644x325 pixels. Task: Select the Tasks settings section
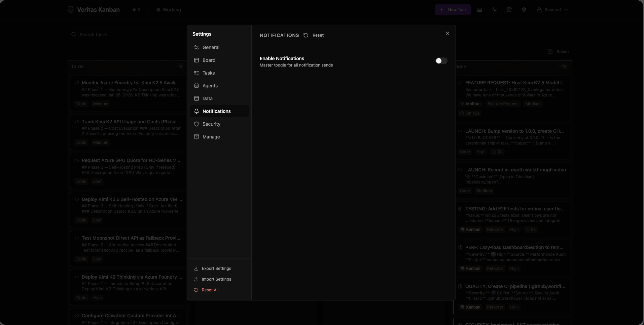208,73
